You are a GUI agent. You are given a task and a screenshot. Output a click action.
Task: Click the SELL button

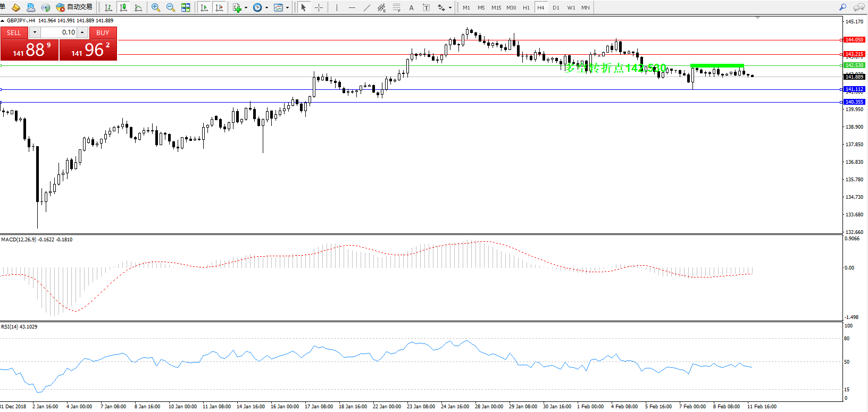tap(14, 32)
